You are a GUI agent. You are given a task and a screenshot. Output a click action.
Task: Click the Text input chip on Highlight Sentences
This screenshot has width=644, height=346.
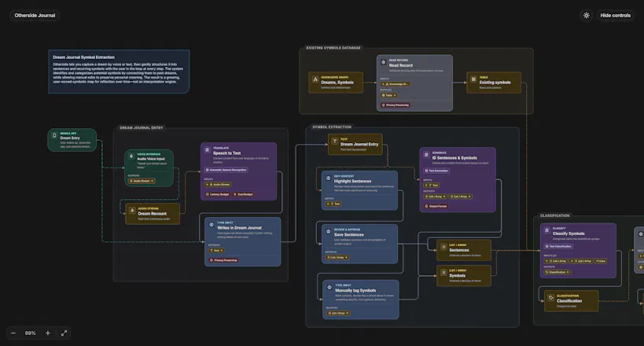[x=333, y=204]
